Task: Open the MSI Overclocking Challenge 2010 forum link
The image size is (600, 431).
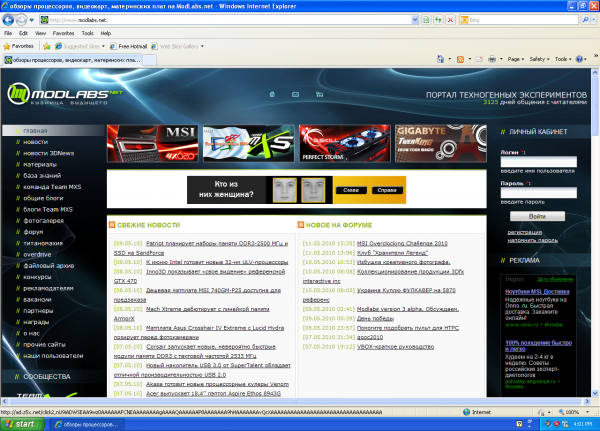Action: (x=402, y=243)
